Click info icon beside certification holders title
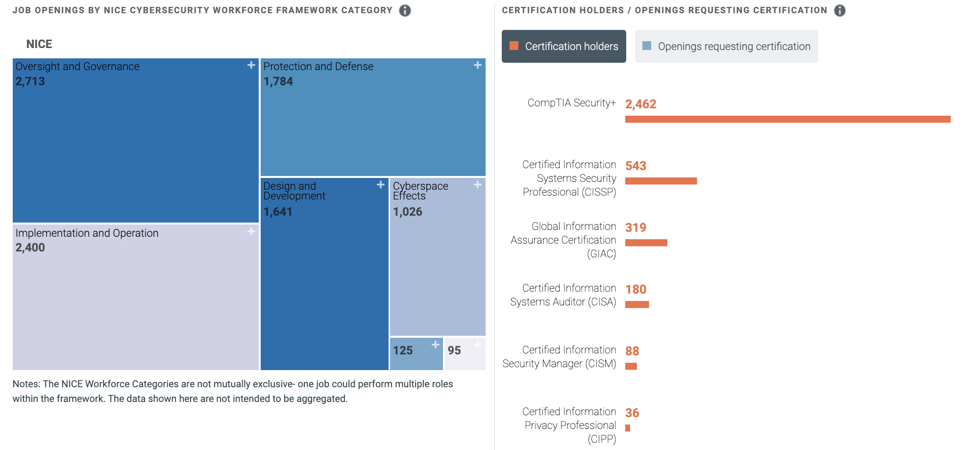Viewport: 980px width, 450px height. click(x=840, y=10)
